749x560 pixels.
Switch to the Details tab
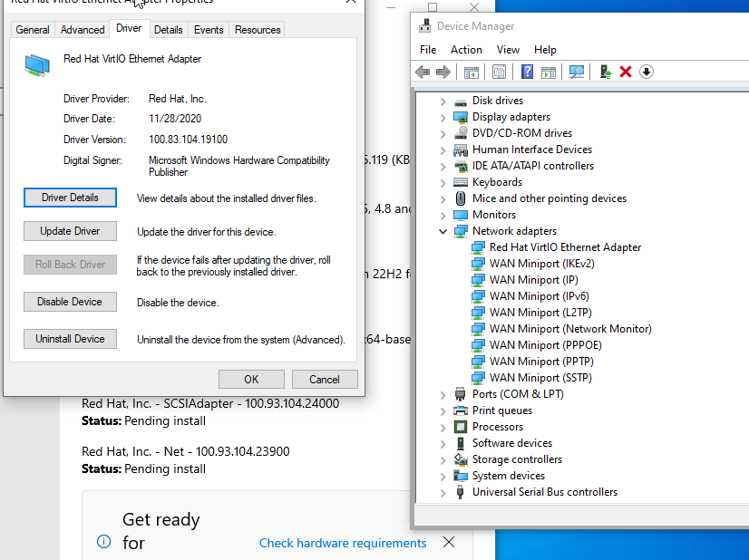point(168,30)
